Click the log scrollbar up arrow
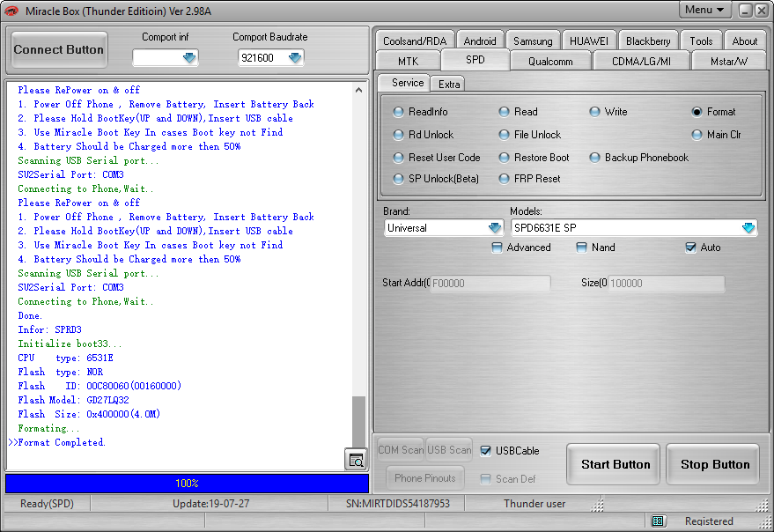774x532 pixels. 359,90
